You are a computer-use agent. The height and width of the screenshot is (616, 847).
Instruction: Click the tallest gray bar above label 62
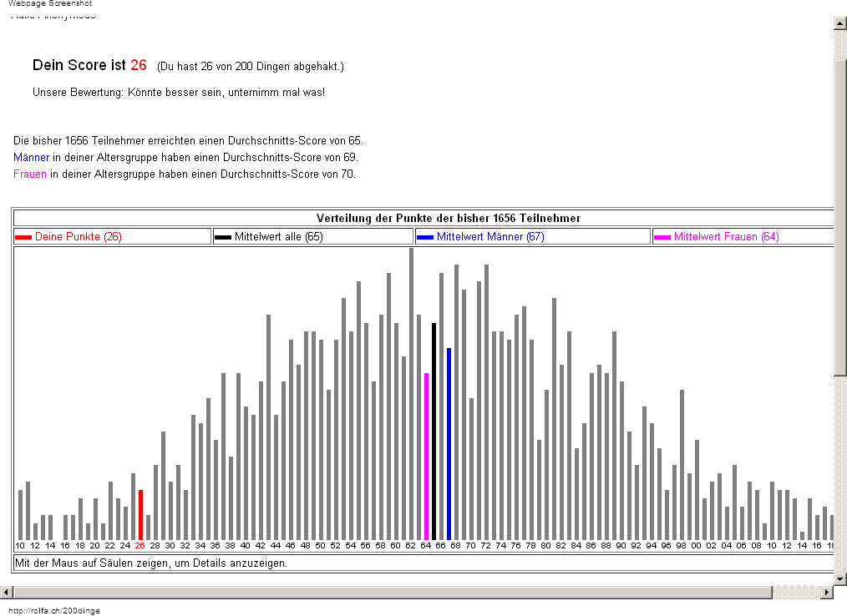[411, 394]
